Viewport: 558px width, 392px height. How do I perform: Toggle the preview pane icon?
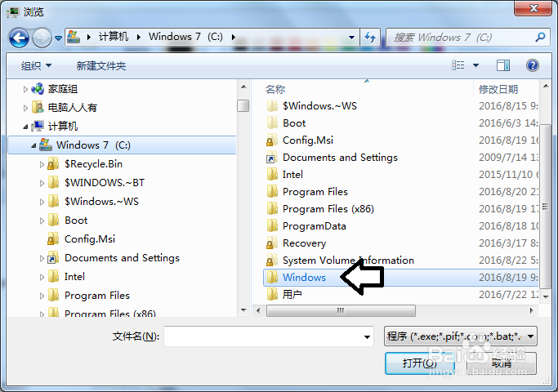[x=502, y=65]
